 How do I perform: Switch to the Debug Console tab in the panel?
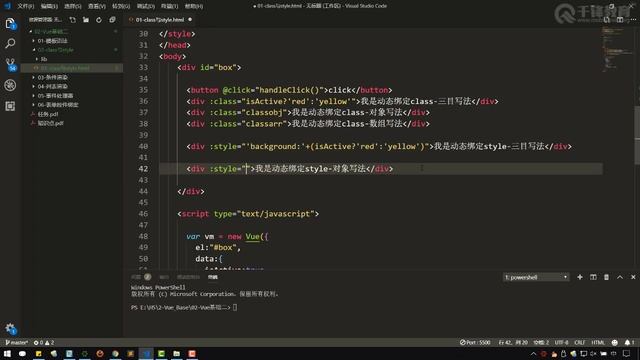tap(188, 277)
